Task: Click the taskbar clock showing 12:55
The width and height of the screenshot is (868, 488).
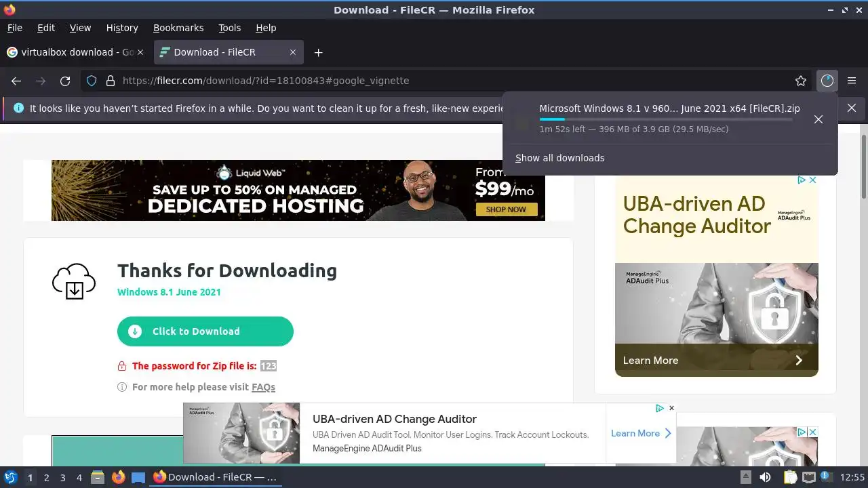Action: coord(852,477)
